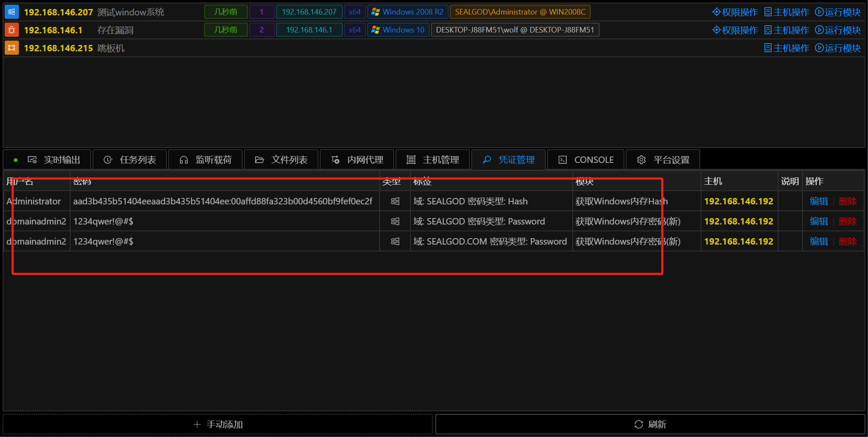868x437 pixels.
Task: Click the 几秒前 tag on the Windows 10 session
Action: click(226, 30)
